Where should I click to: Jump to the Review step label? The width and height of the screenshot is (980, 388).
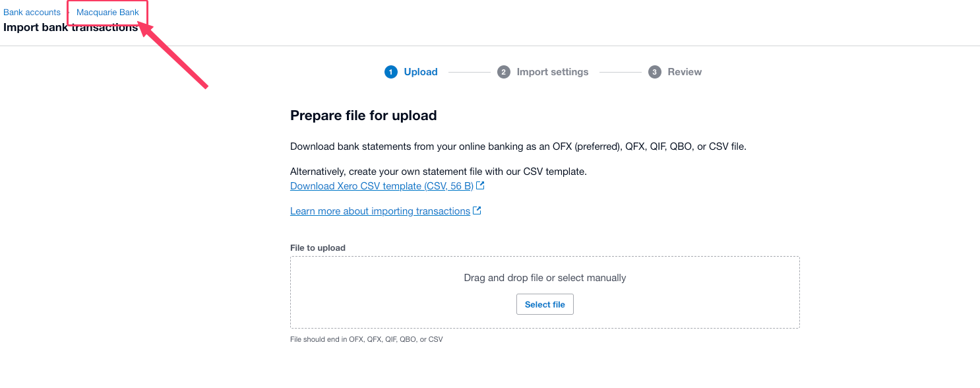tap(685, 72)
